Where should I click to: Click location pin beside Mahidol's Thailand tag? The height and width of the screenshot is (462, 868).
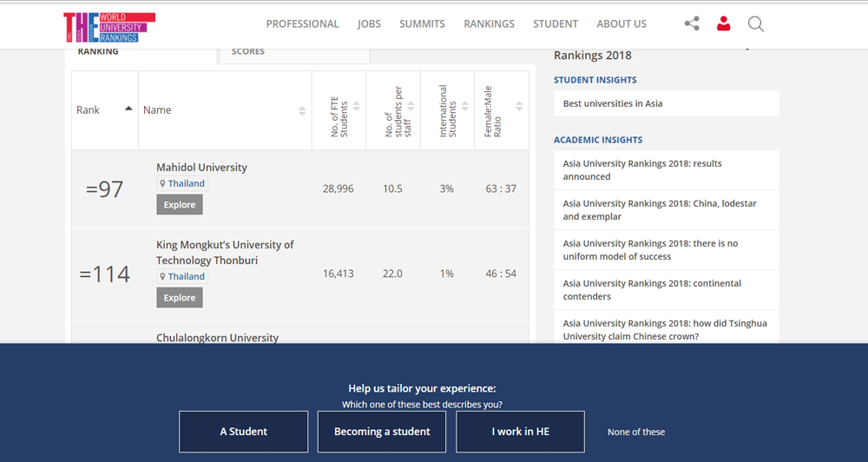click(162, 184)
